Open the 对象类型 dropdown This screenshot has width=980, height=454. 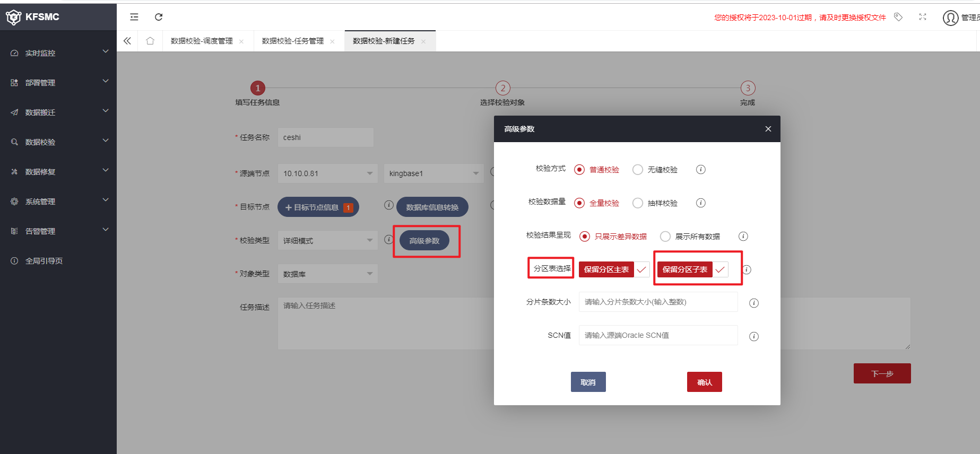(x=327, y=274)
